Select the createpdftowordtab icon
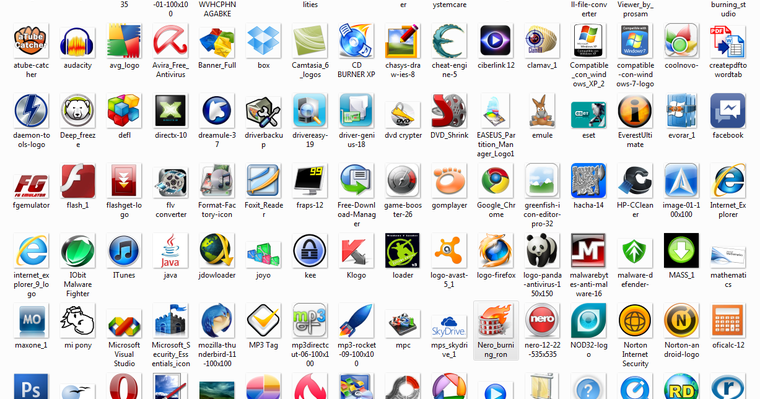760x399 pixels. 728,41
